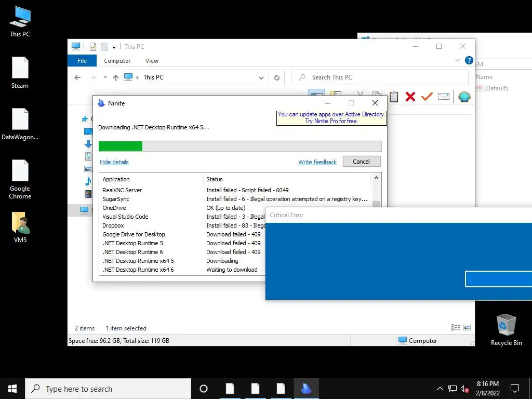Click the Hide details link
Screen dimensions: 532x399
[114, 162]
